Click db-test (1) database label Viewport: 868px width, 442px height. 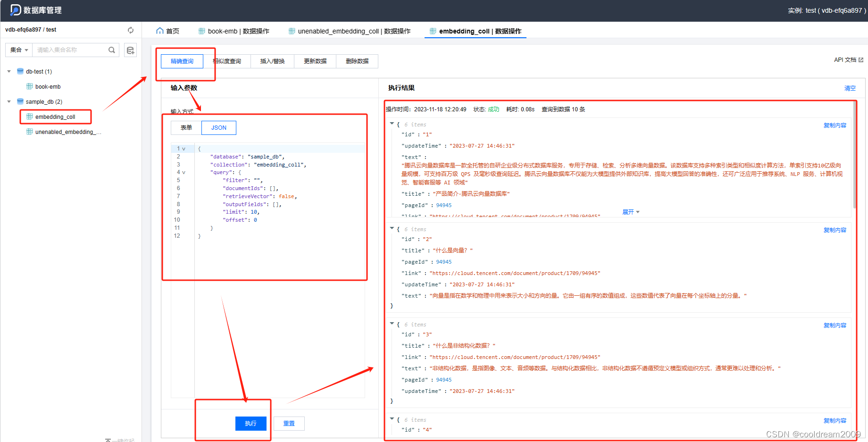point(39,72)
